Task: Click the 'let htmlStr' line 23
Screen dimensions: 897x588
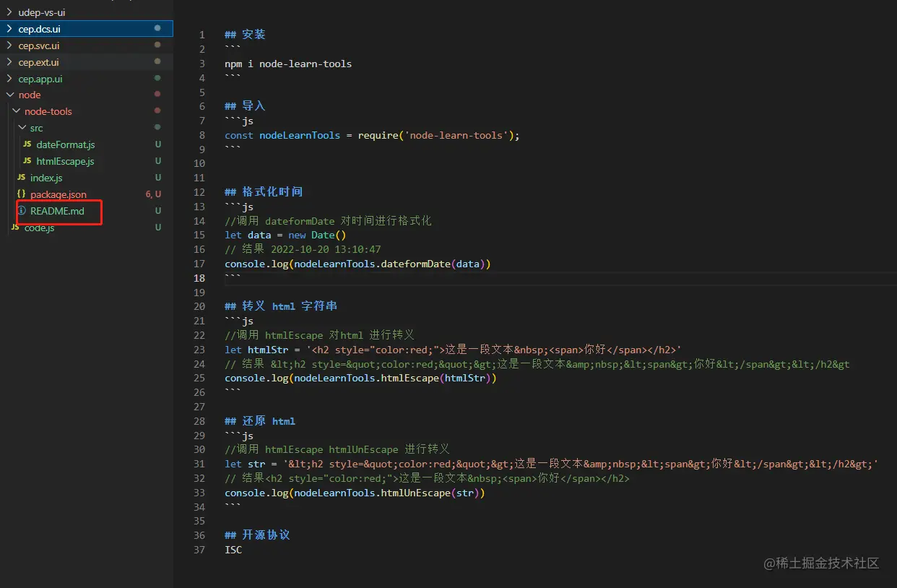Action: coord(453,350)
